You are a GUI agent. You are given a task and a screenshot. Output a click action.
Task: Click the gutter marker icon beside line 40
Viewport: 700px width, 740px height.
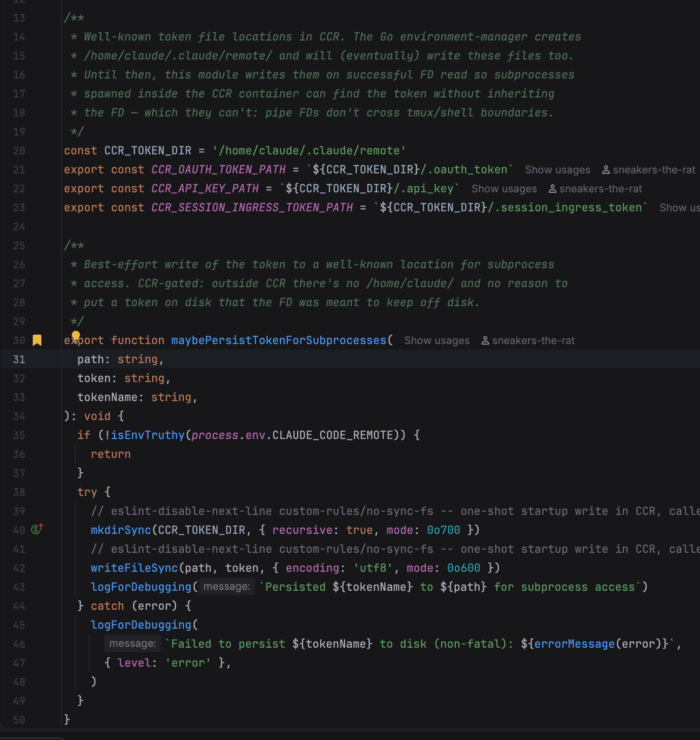click(37, 529)
